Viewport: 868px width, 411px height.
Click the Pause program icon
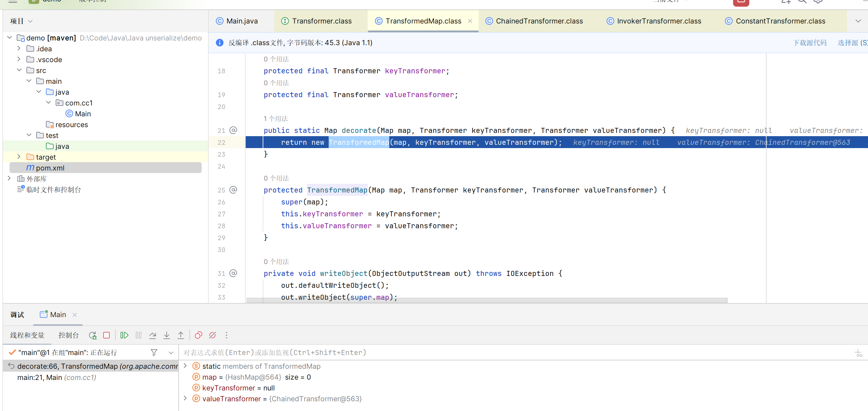click(x=139, y=336)
